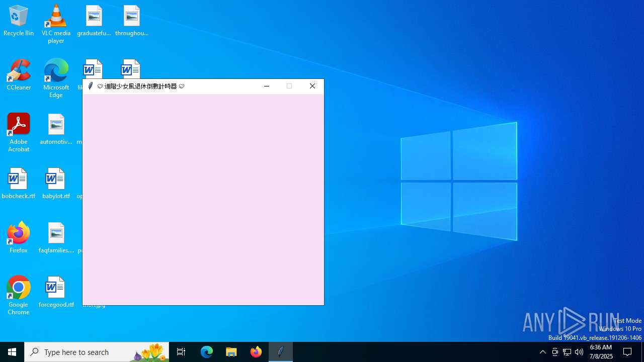The image size is (644, 362).
Task: Select the feather app taskbar button
Action: coord(281,352)
